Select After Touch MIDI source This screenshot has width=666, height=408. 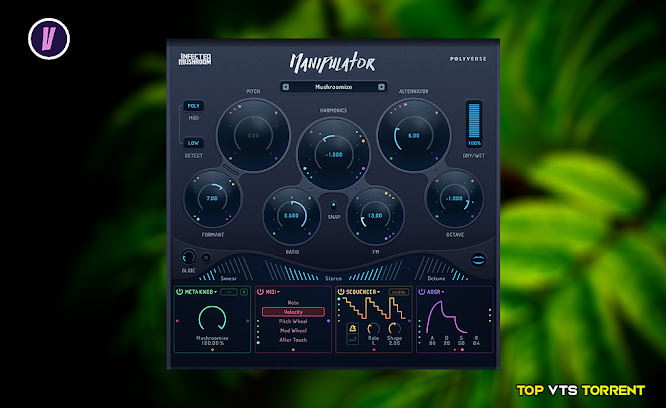point(293,340)
